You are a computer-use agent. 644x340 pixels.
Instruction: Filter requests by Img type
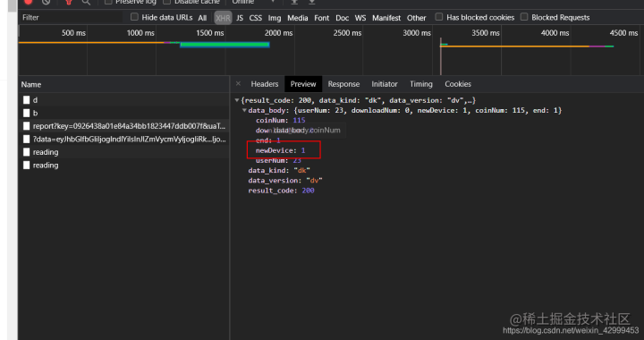[275, 18]
